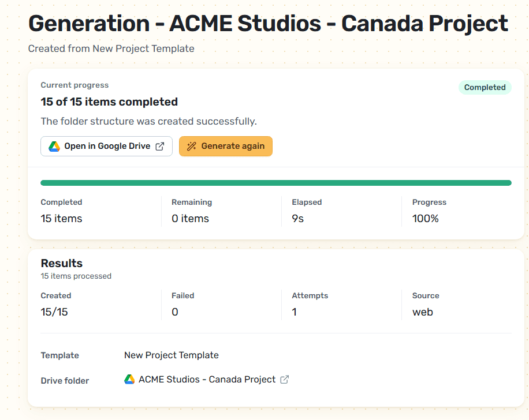Click the 'Drive folder' label
The height and width of the screenshot is (420, 529).
pos(65,381)
